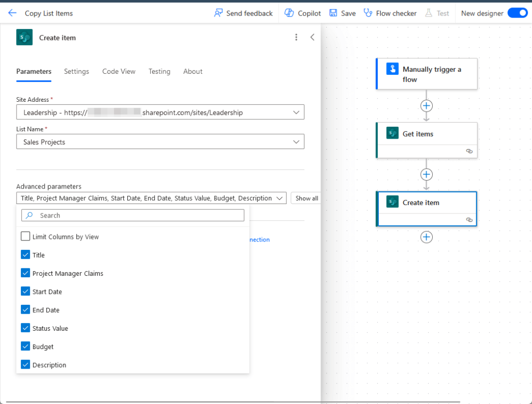
Task: Collapse the Create item panel with the chevron
Action: tap(312, 37)
